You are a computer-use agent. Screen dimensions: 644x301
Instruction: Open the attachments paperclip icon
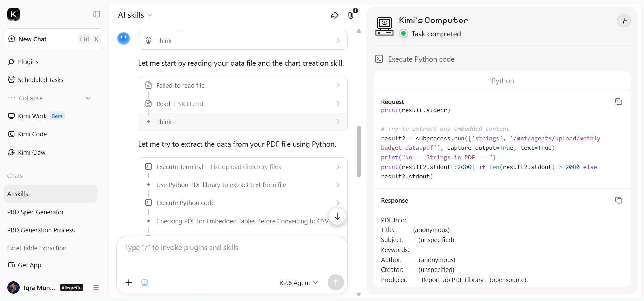tap(351, 15)
